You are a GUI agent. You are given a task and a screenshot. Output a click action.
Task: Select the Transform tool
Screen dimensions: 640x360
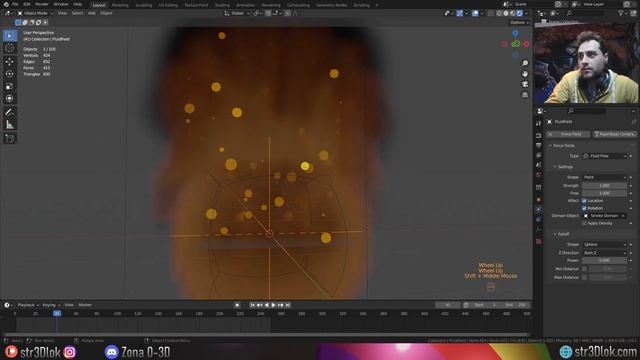[x=10, y=98]
